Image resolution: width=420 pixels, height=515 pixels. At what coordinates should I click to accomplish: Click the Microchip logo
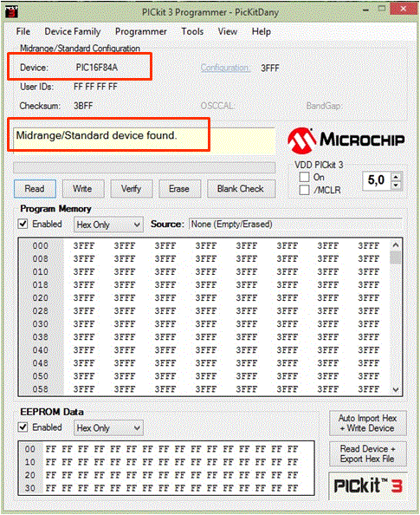(x=346, y=140)
